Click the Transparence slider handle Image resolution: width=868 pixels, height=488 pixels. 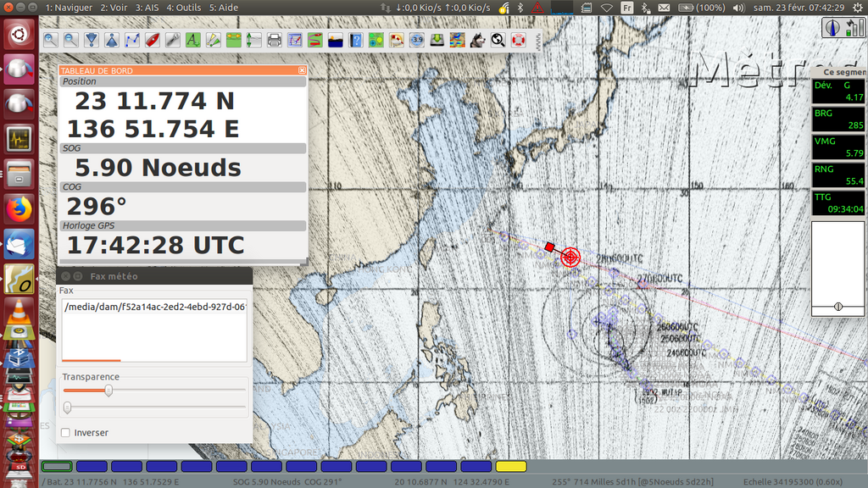point(108,391)
